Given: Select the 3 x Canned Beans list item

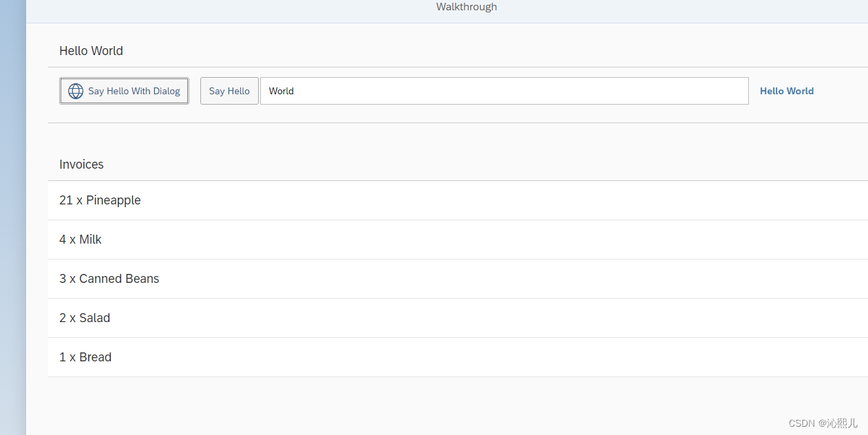Looking at the screenshot, I should coord(109,279).
